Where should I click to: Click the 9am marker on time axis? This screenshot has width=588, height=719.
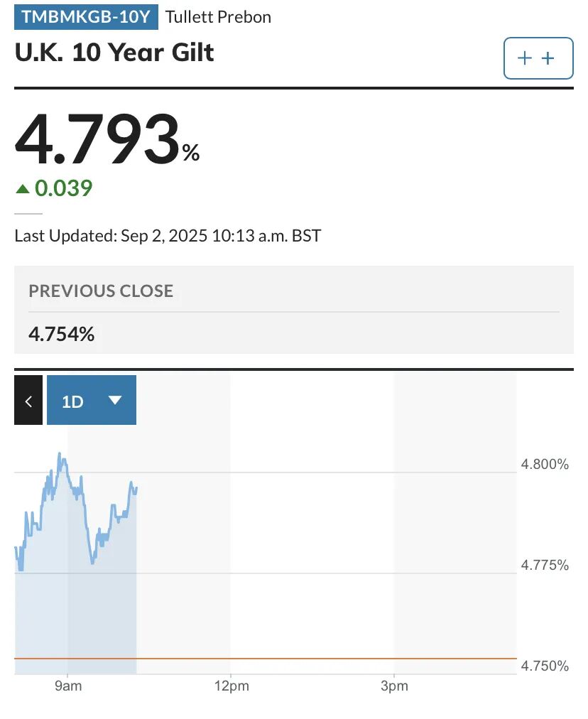point(67,687)
